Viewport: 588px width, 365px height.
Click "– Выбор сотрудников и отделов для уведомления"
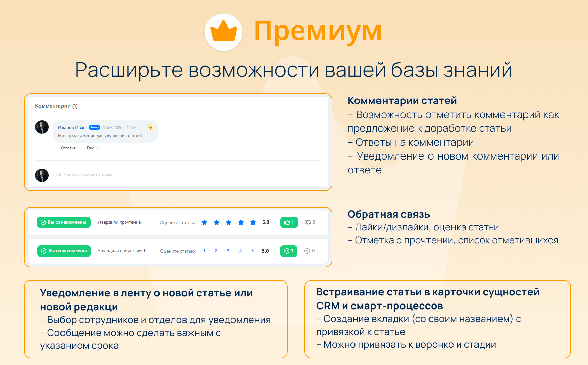tap(155, 320)
